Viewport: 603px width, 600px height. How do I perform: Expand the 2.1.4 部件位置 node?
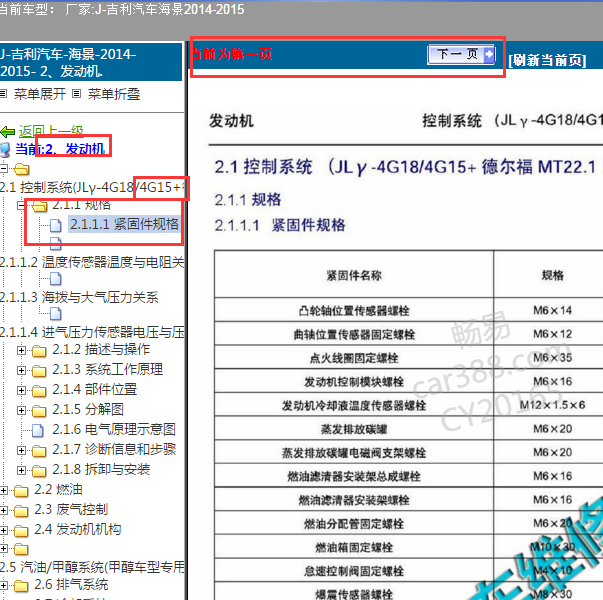click(22, 390)
